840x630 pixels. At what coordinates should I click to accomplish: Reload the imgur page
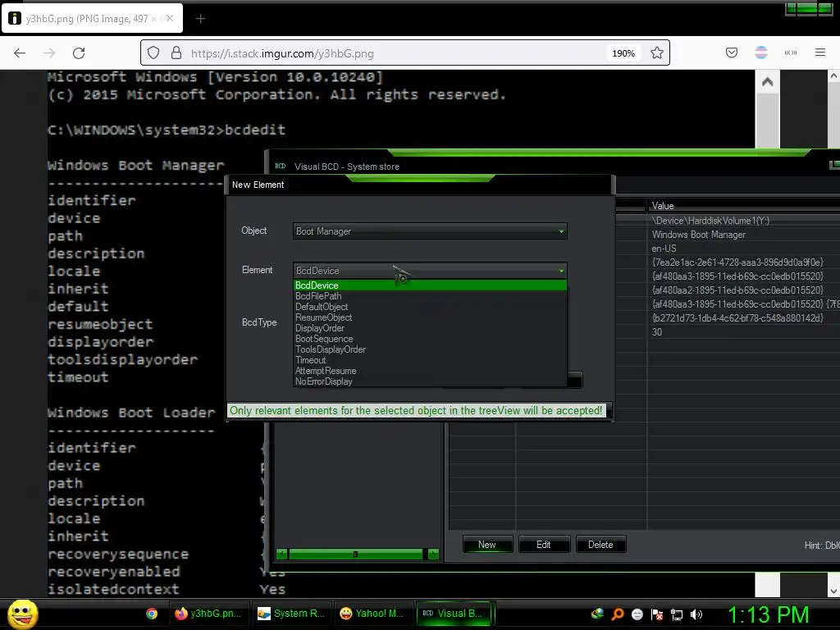coord(79,52)
